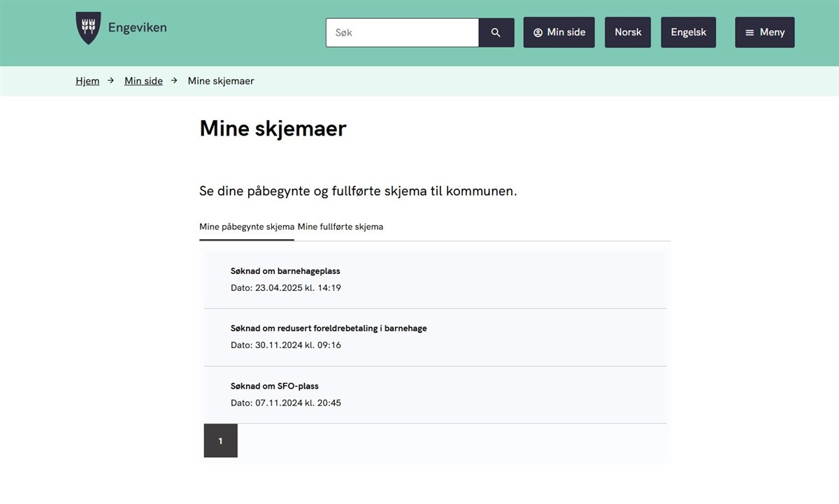This screenshot has width=839, height=504.
Task: Open the Søknad om SFO-plass entry
Action: 274,386
